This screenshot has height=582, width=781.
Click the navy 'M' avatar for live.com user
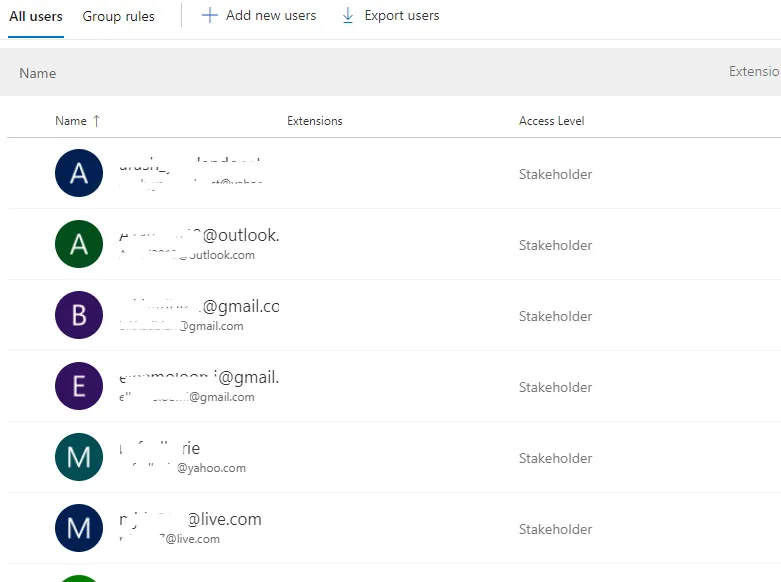click(79, 529)
